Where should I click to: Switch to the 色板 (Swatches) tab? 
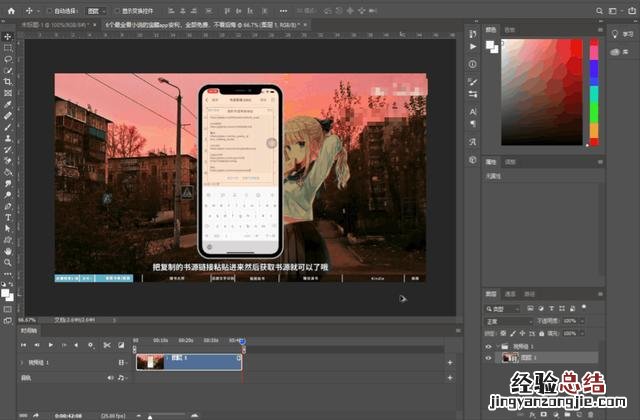[x=510, y=30]
